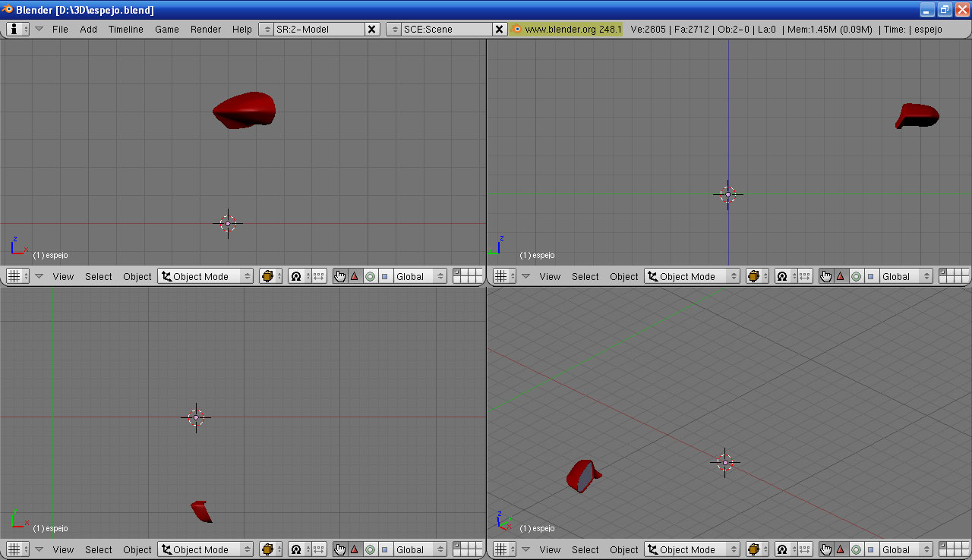
Task: Open Global orientation dropdown in top-right viewport
Action: [906, 276]
